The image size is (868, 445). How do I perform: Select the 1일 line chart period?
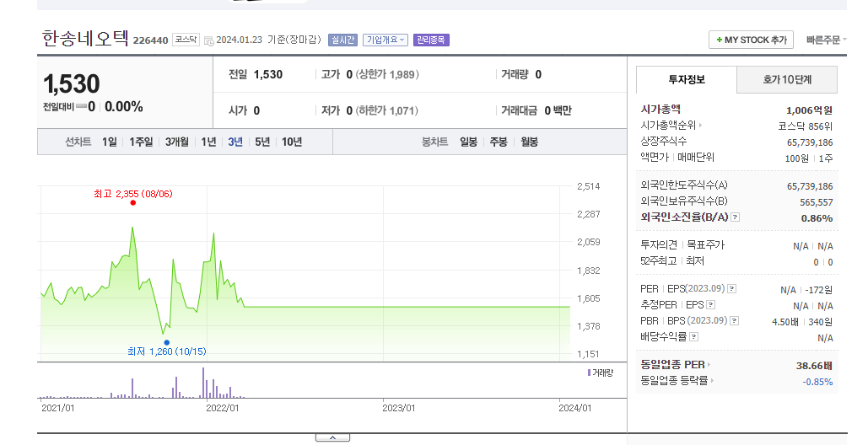(109, 142)
